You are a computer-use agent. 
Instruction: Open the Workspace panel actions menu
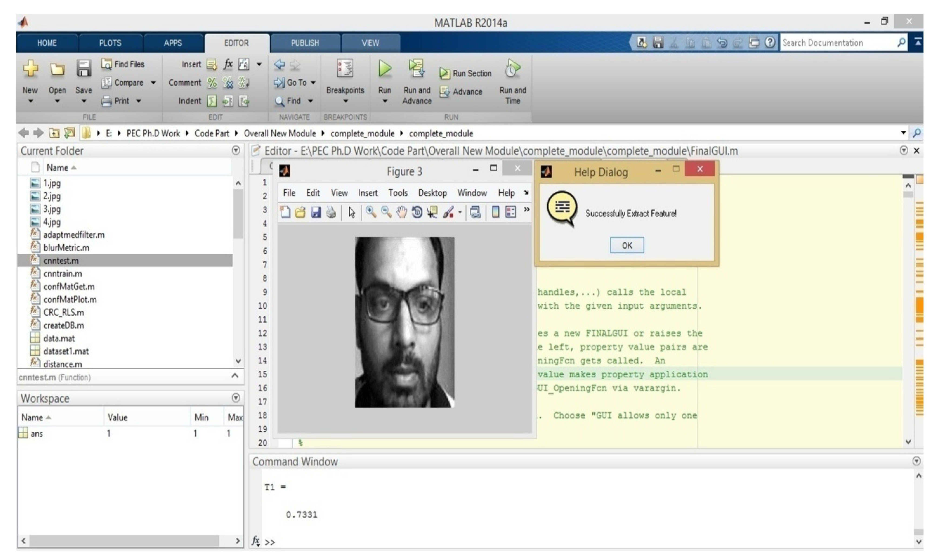236,398
